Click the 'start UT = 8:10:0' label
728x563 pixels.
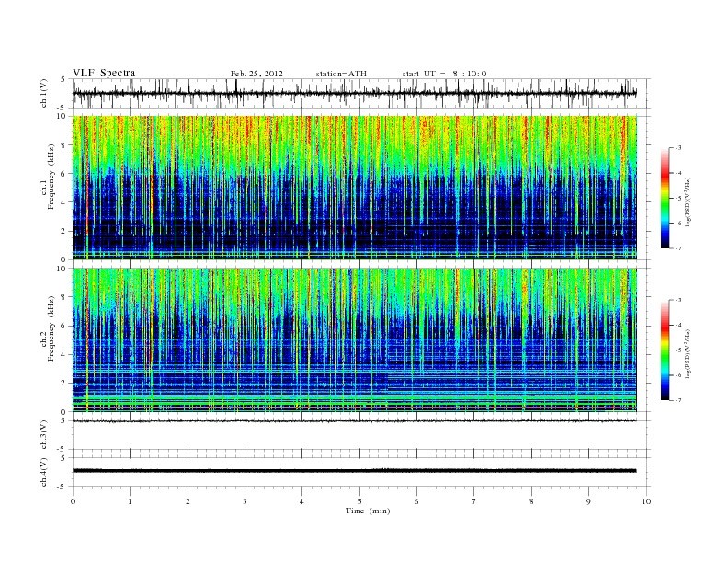[444, 74]
